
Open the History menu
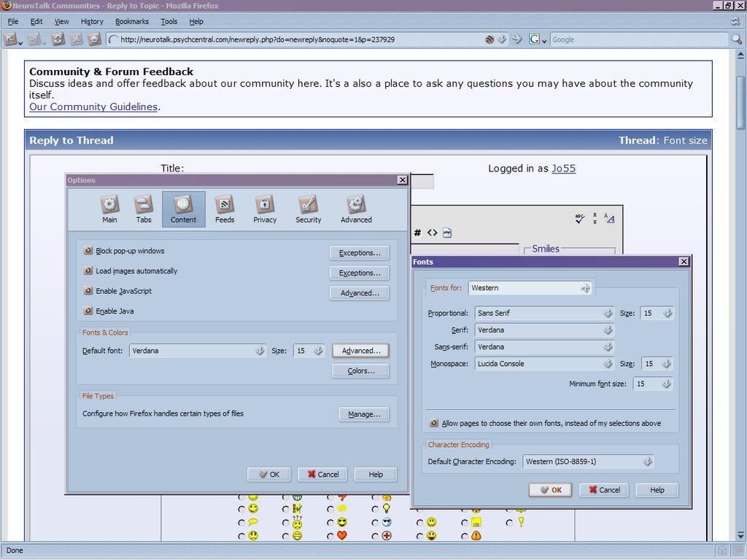pyautogui.click(x=92, y=21)
